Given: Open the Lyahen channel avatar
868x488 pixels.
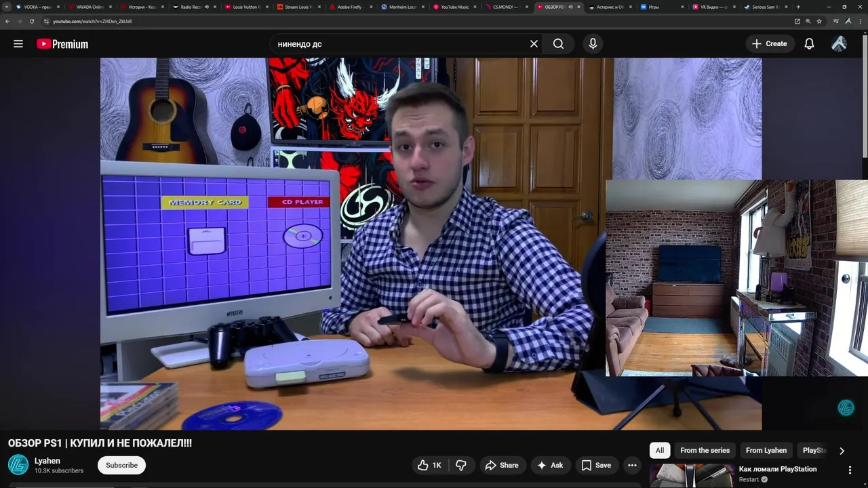Looking at the screenshot, I should (18, 465).
